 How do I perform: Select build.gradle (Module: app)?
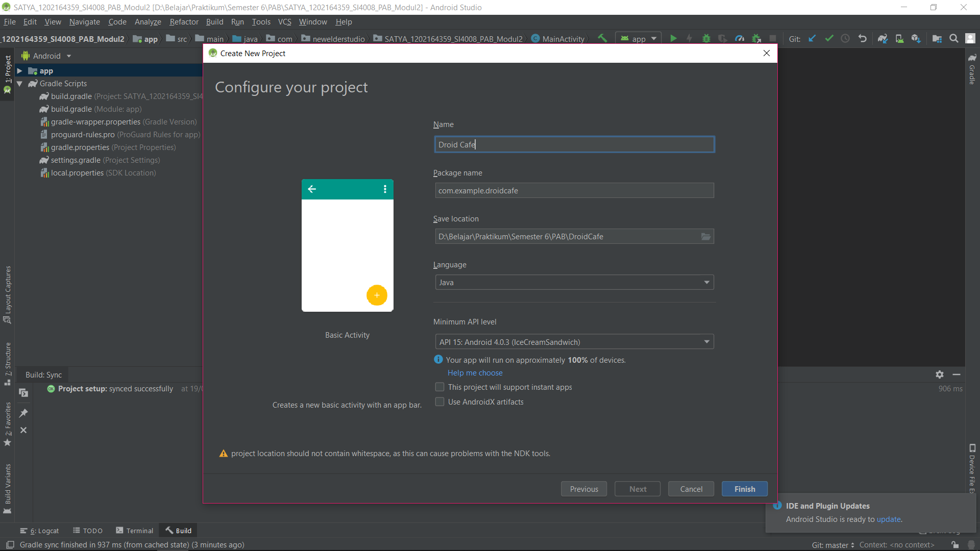91,109
